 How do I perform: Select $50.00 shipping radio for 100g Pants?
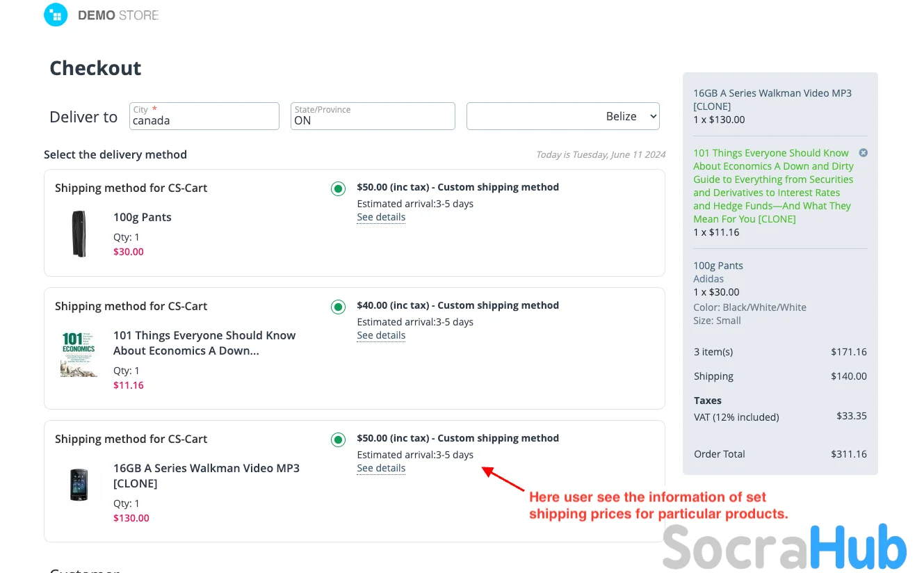click(x=338, y=188)
